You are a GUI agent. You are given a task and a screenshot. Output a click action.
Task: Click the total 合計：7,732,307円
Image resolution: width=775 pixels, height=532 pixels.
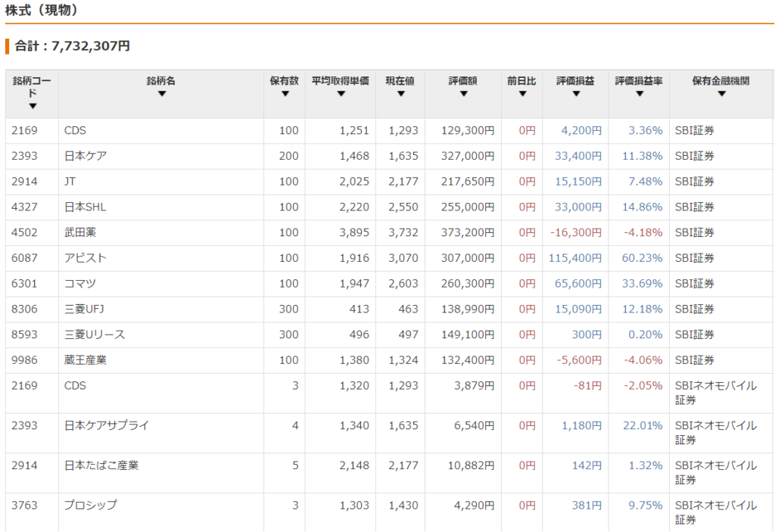72,46
